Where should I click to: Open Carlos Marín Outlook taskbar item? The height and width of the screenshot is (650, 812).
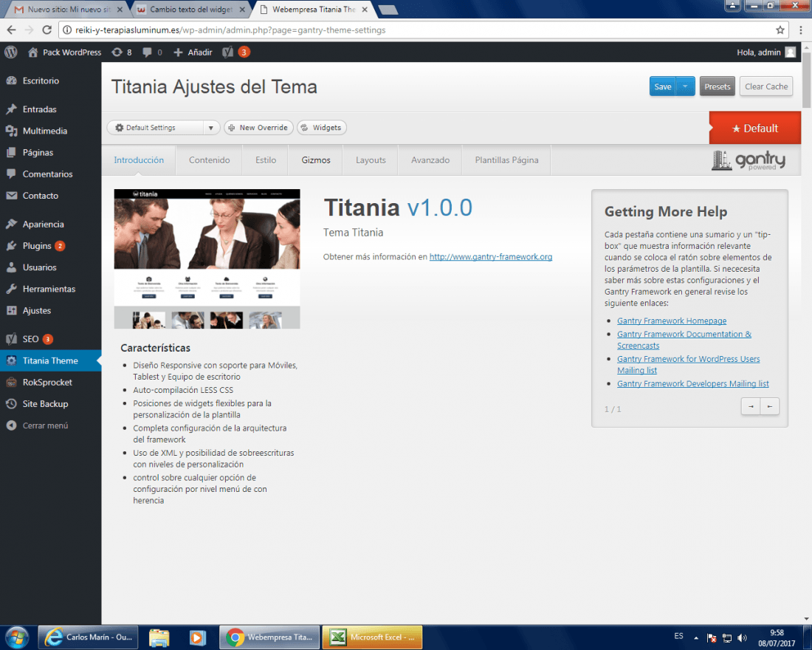(89, 637)
